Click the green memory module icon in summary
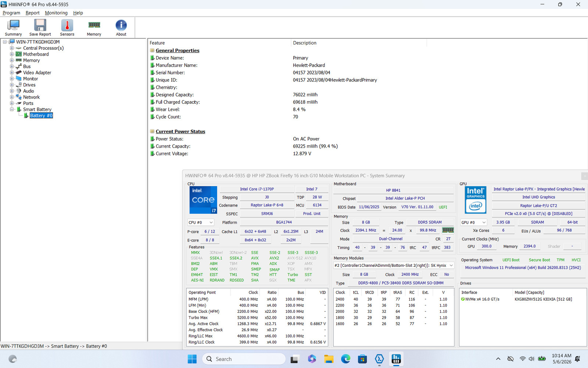 click(448, 230)
